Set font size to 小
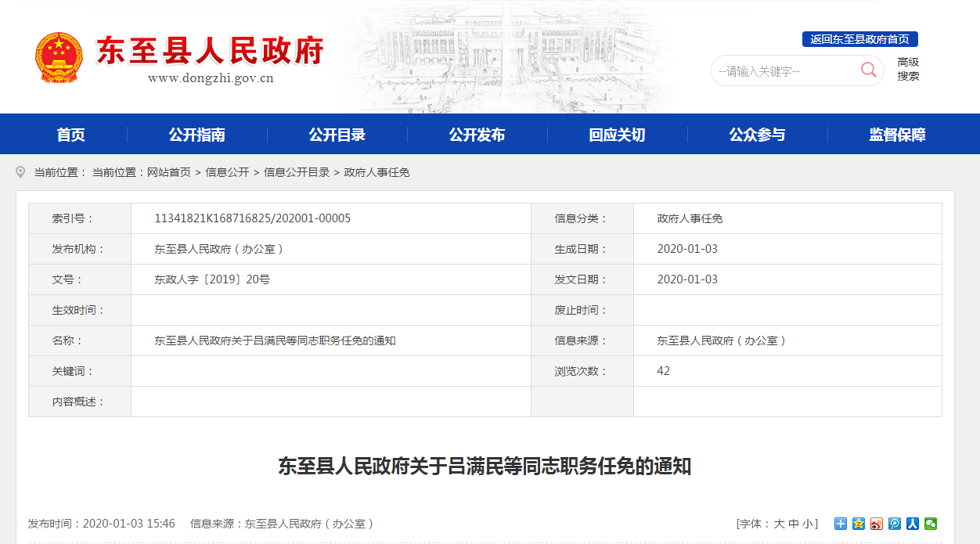980x544 pixels. click(x=808, y=524)
